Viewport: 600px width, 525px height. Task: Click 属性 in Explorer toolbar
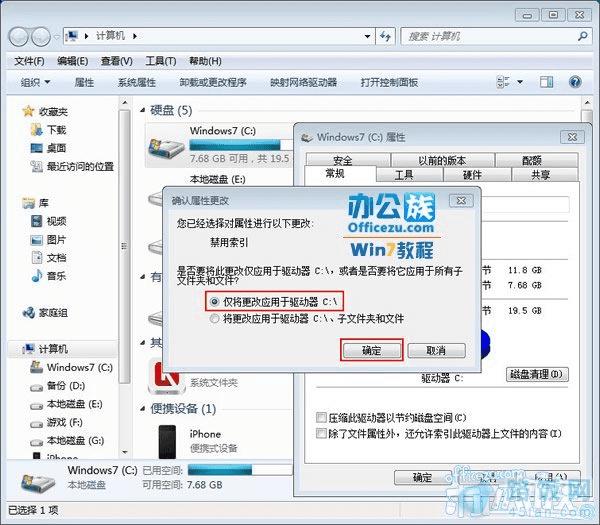coord(84,82)
